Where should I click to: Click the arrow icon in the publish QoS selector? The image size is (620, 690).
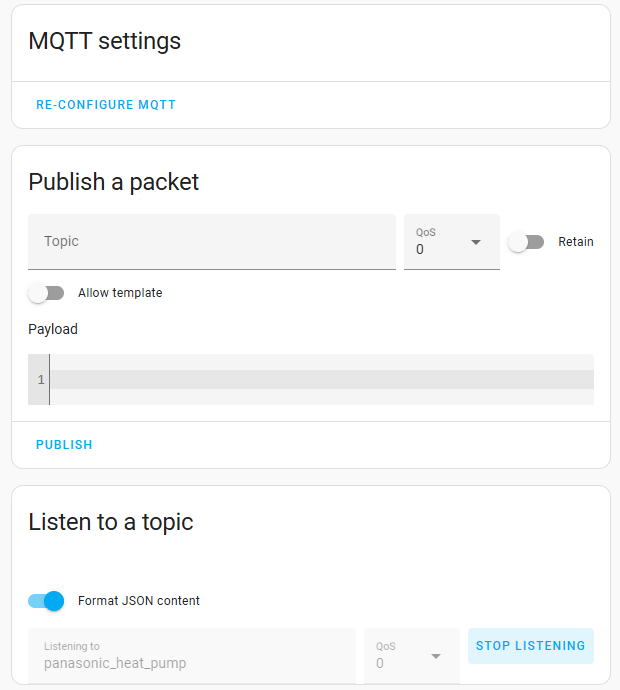point(476,242)
